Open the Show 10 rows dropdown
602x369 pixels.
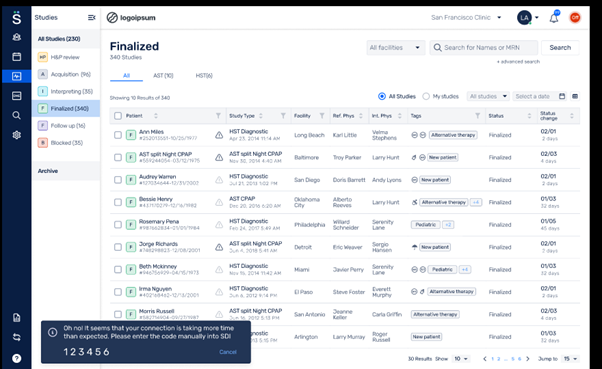(x=461, y=359)
